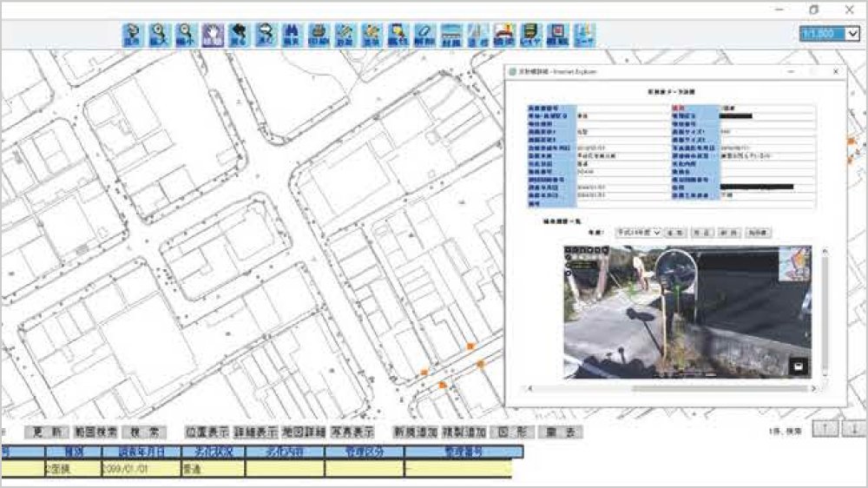
Task: Click the 位置表示 position display button
Action: (x=207, y=432)
